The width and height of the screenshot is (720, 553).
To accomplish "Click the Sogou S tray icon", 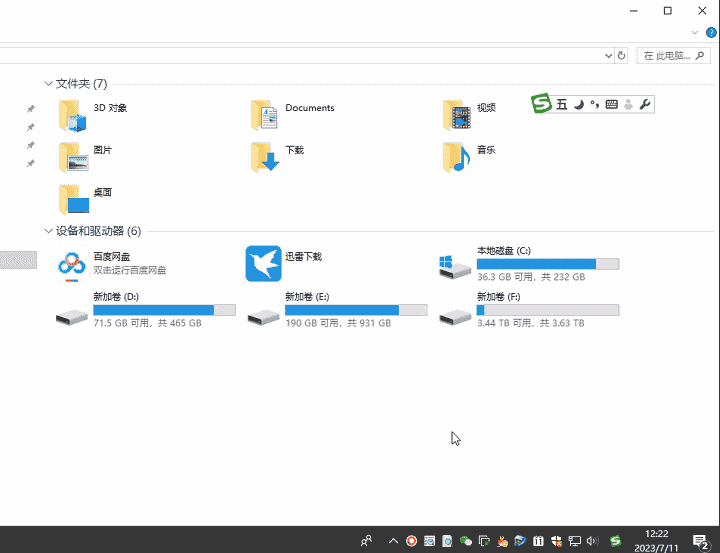I will coord(615,541).
